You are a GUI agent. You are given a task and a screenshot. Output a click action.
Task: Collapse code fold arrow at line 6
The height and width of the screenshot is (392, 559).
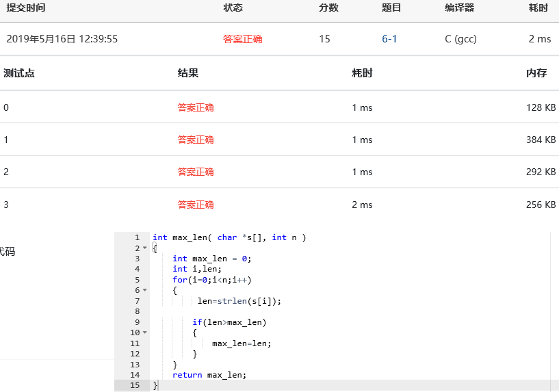[145, 290]
